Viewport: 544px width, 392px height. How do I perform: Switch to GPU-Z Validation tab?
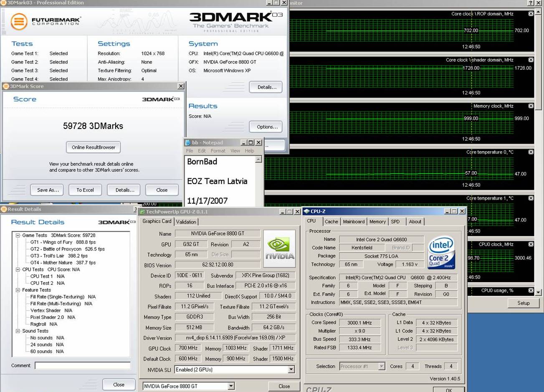(186, 222)
